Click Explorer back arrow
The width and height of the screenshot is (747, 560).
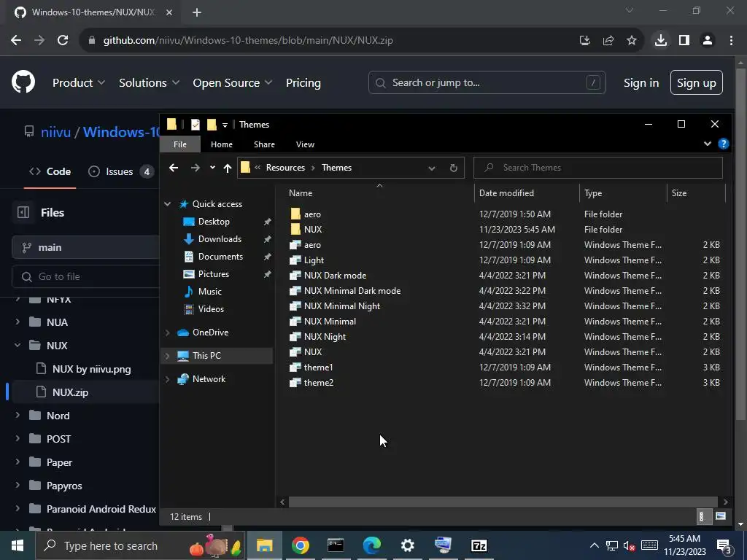coord(174,168)
